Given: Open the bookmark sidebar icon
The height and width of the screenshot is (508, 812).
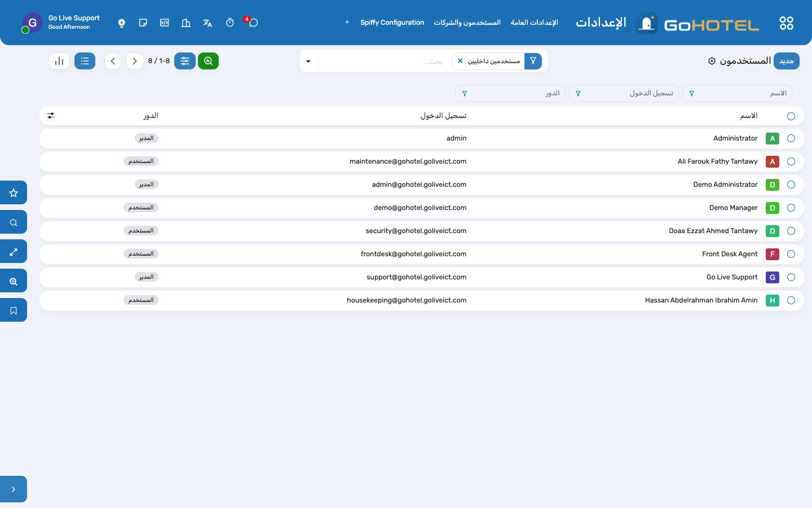Looking at the screenshot, I should [x=14, y=310].
